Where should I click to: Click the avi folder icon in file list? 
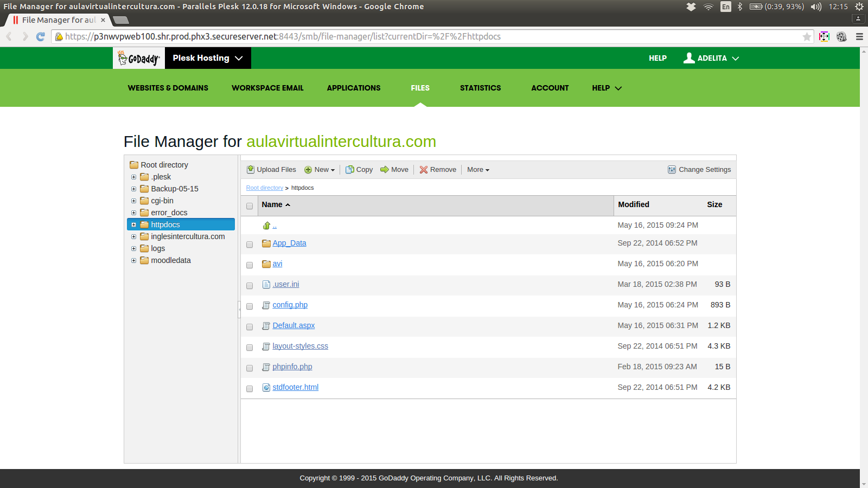pos(266,264)
